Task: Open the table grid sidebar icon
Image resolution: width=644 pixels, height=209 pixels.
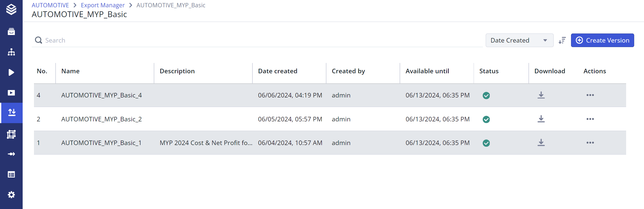Action: [11, 174]
